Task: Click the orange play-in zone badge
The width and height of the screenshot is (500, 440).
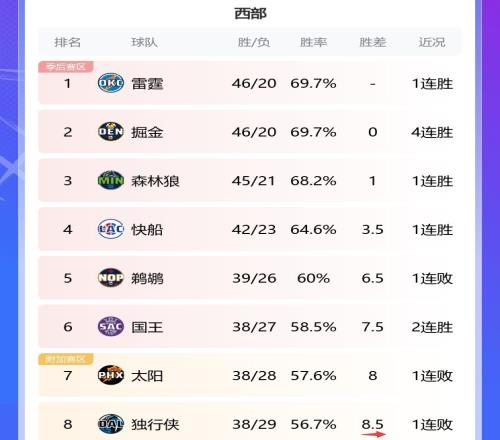Action: 66,359
